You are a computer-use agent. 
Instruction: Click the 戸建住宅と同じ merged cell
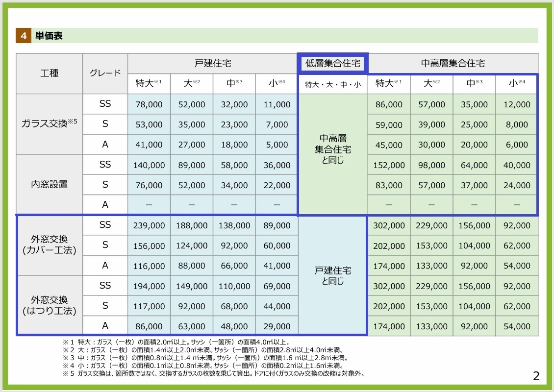pos(333,276)
